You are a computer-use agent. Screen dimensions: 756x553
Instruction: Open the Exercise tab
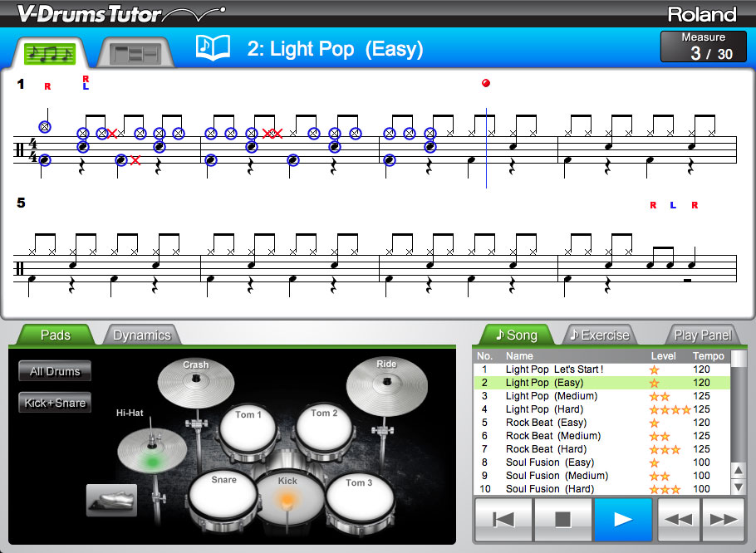(x=599, y=335)
